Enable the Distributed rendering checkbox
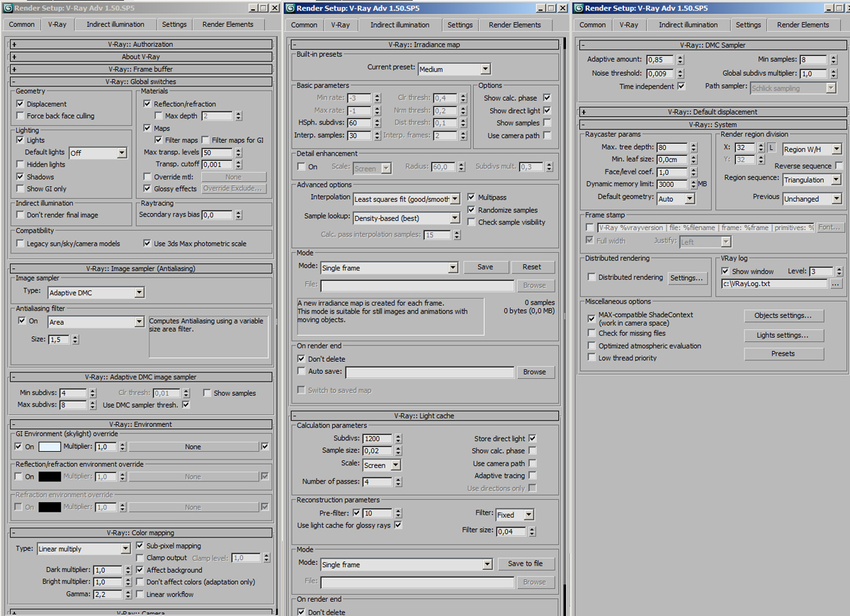Image resolution: width=850 pixels, height=616 pixels. [591, 278]
